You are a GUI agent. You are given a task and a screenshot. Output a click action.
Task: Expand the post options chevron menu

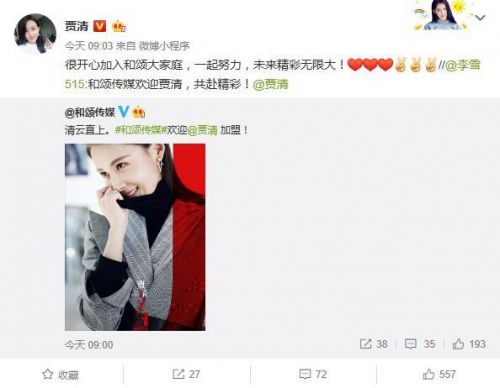pos(480,17)
